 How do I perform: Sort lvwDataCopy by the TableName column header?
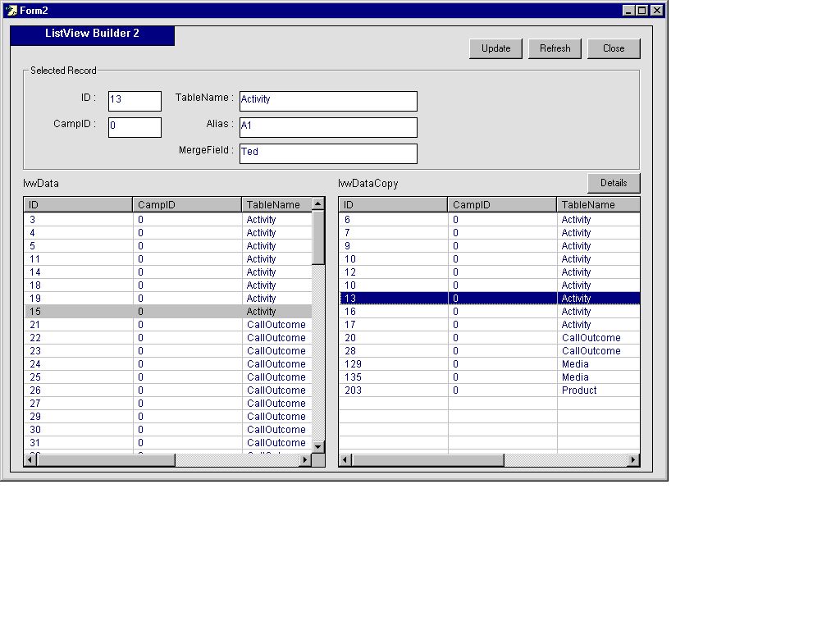point(597,204)
